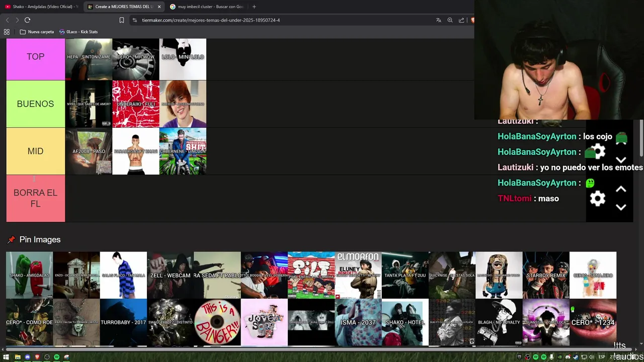The image size is (644, 362).
Task: Pick the ENZO - OCUPADO thumbnail
Action: (x=76, y=275)
